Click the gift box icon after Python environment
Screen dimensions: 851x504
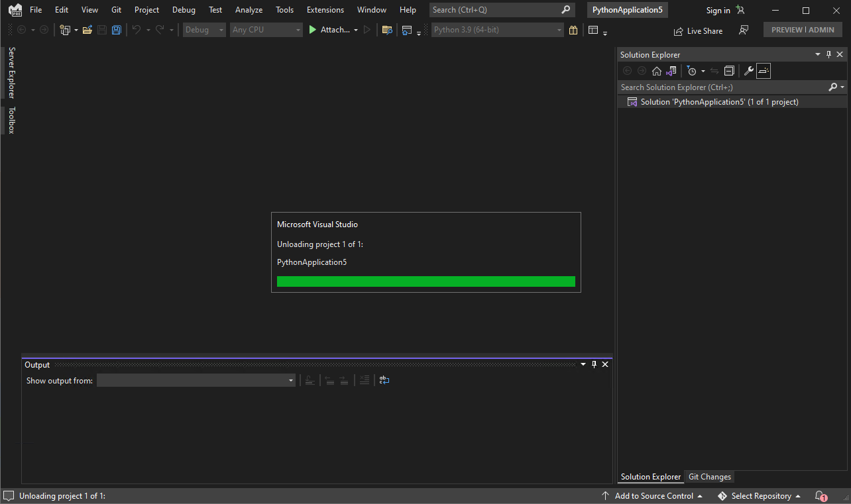coord(573,30)
